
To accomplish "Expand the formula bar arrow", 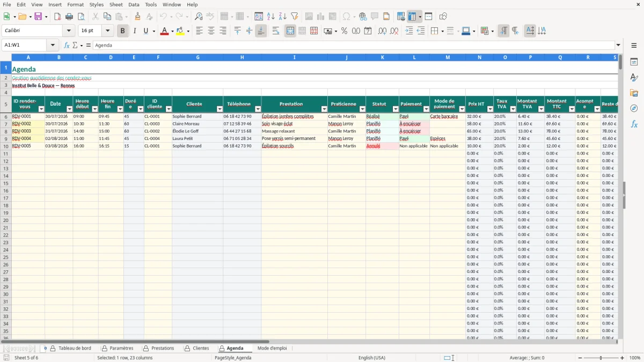I will click(x=619, y=46).
